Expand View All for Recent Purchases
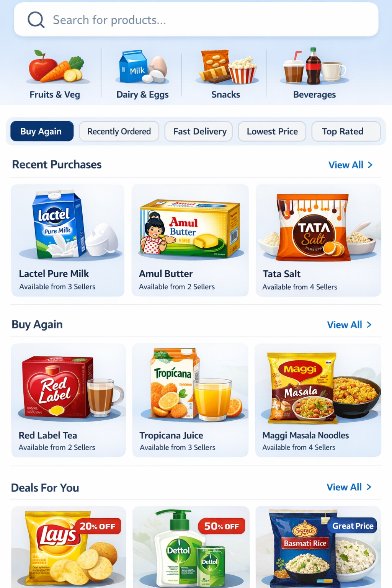Viewport: 392px width, 588px height. coord(350,165)
